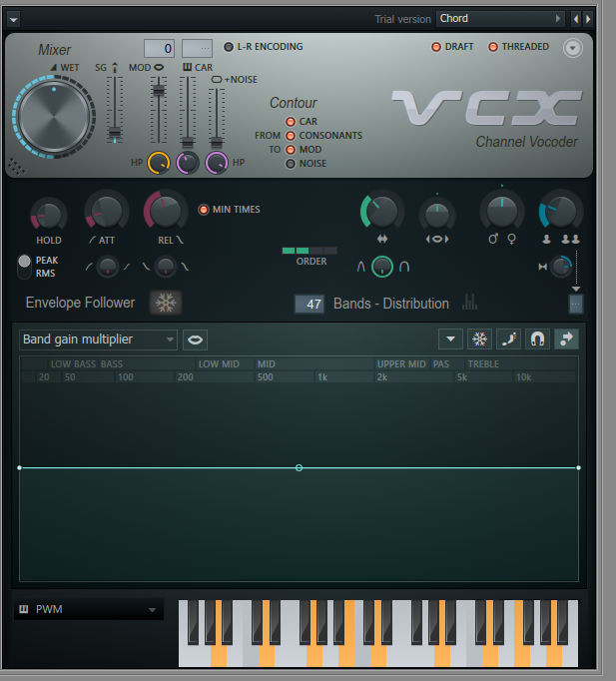The image size is (616, 681).
Task: Click the right envelope endpoint
Action: pos(578,467)
